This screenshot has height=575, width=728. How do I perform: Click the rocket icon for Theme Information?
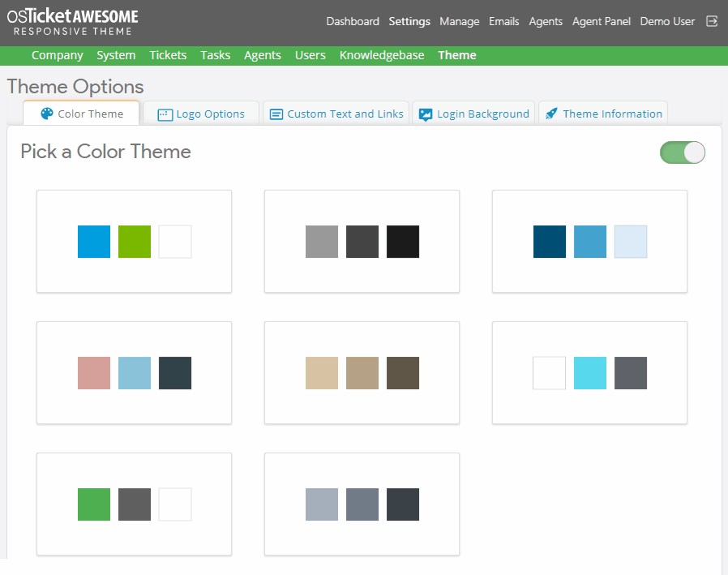click(551, 114)
